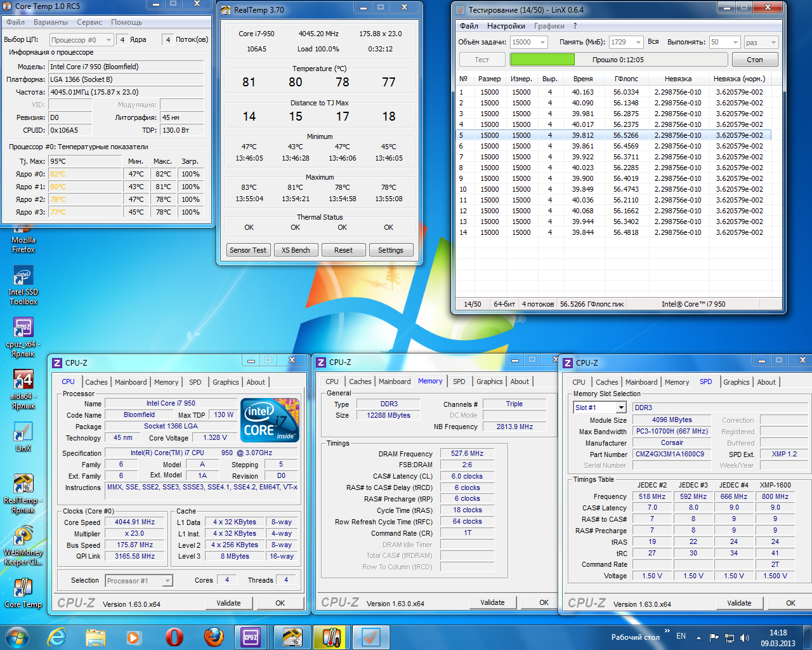Open CPU-Z Processor #1 selection dropdown
Image resolution: width=812 pixels, height=650 pixels.
coord(139,581)
